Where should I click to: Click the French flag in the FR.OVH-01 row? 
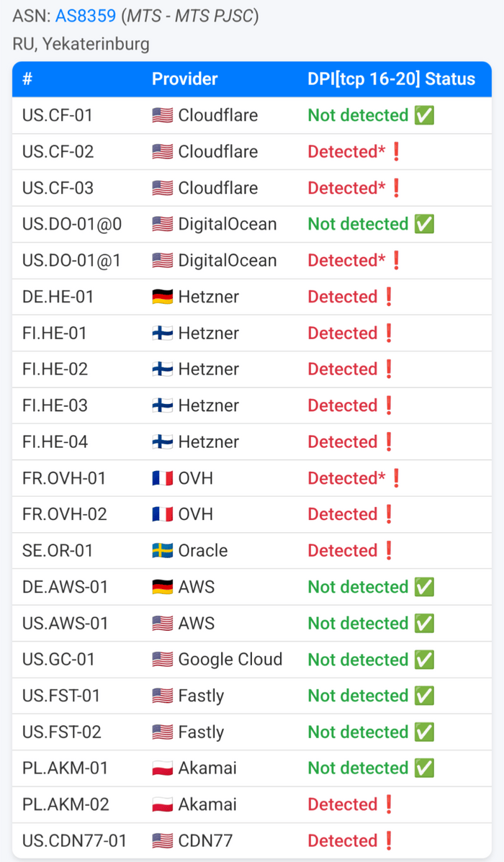(162, 478)
